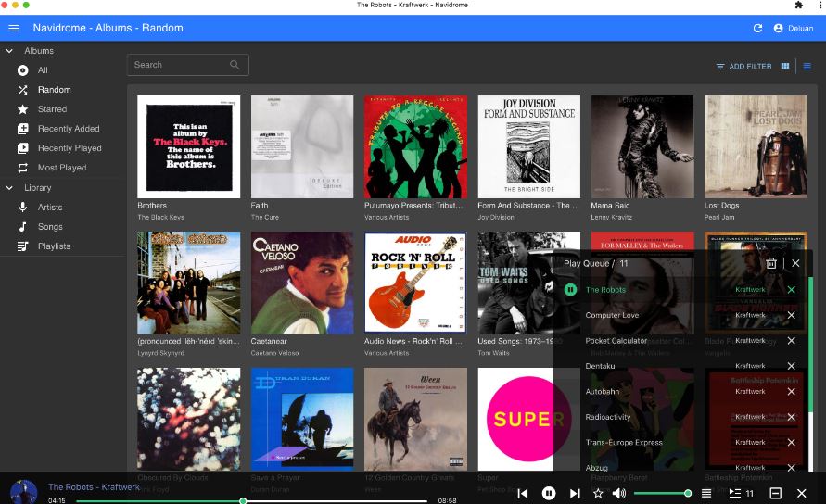This screenshot has height=504, width=826.
Task: Remove Autobahn from the queue
Action: click(x=791, y=391)
